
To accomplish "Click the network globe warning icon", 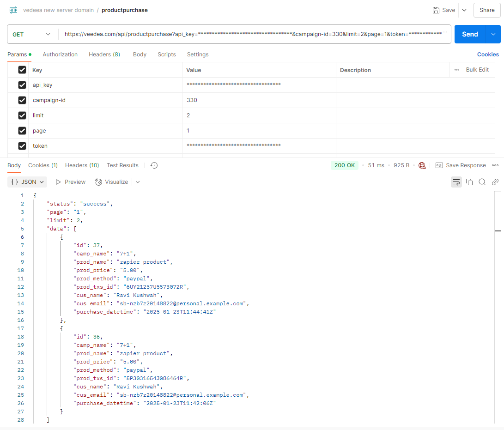I will (x=422, y=165).
